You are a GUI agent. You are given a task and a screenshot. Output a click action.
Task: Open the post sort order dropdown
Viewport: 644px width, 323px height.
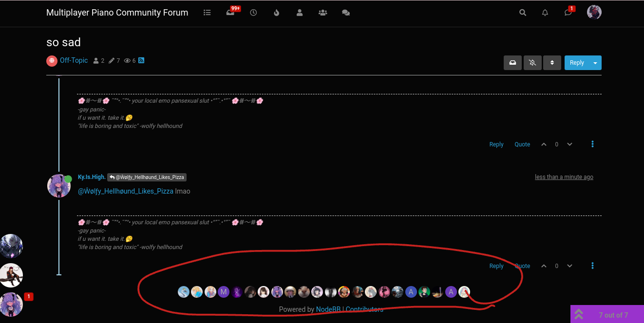coord(552,63)
